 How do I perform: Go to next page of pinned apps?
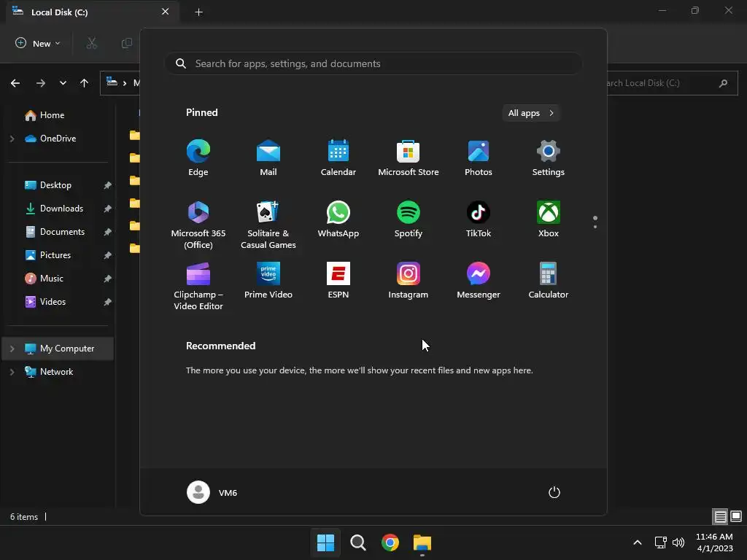click(595, 226)
